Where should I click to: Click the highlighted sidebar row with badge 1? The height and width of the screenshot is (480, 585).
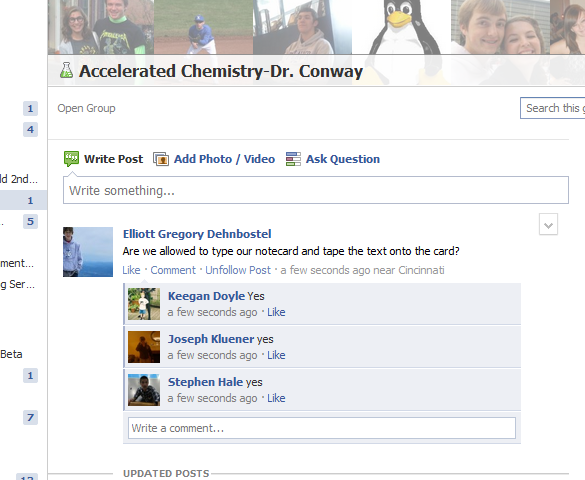(23, 200)
